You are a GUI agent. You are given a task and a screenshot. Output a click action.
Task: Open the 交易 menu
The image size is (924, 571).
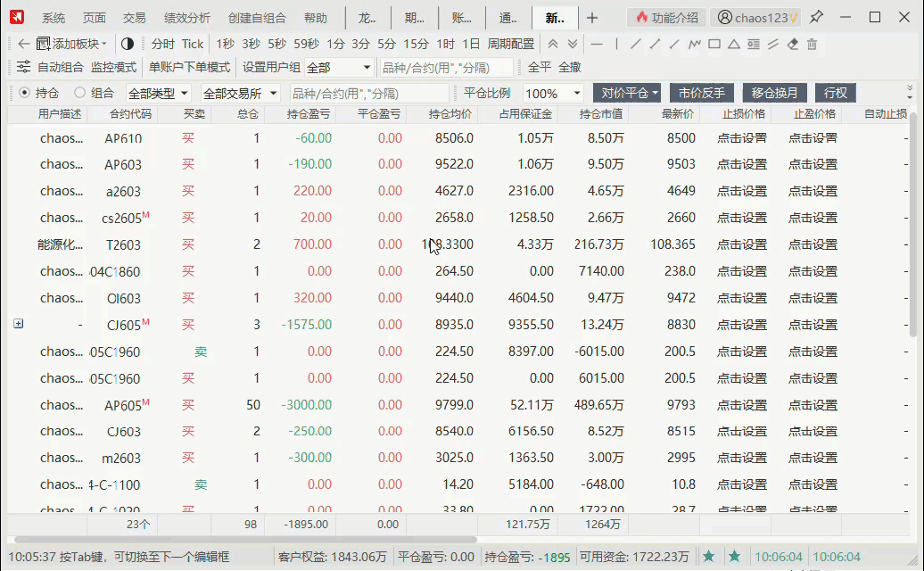click(x=134, y=18)
